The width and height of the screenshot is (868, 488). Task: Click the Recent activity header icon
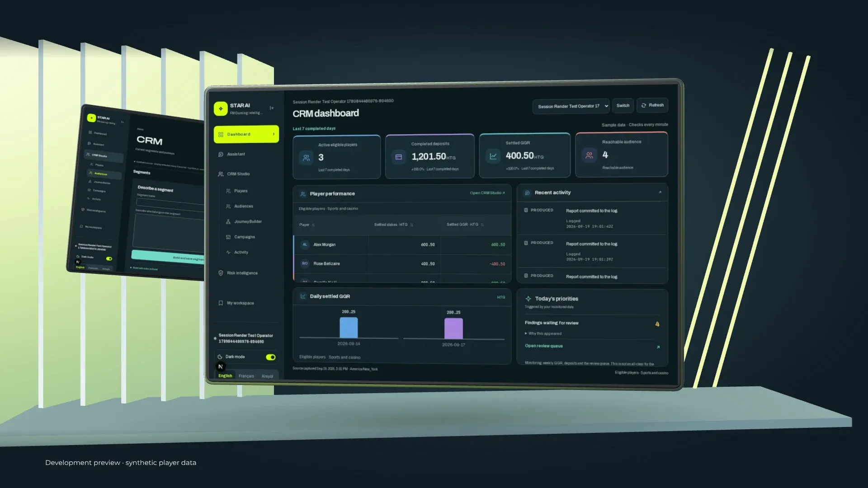pyautogui.click(x=527, y=193)
